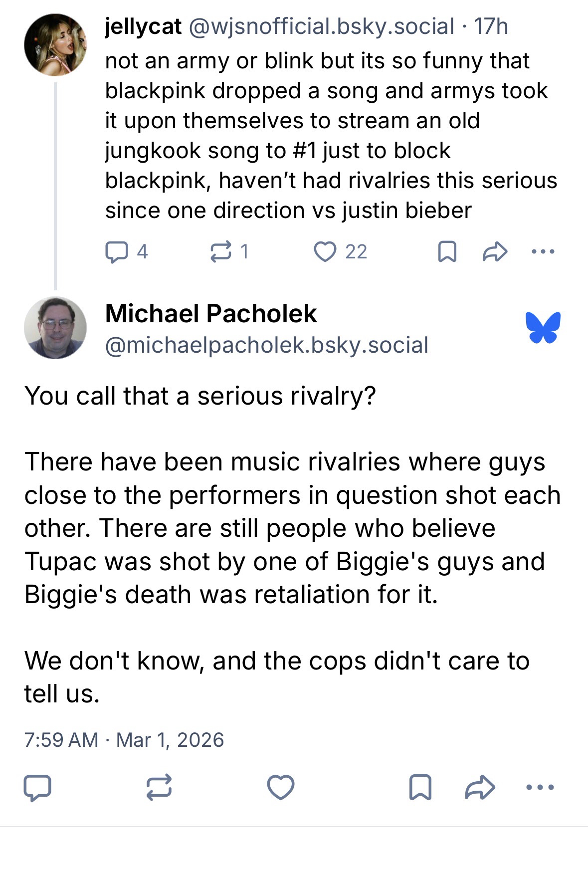Open Michael Pacholek's profile picture
Viewport: 588px width, 886px height.
pyautogui.click(x=55, y=328)
